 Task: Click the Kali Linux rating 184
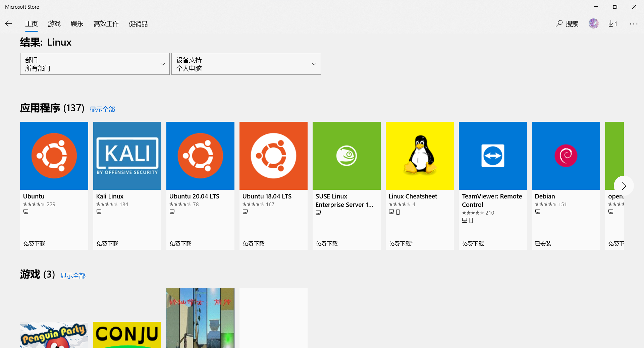coord(112,204)
